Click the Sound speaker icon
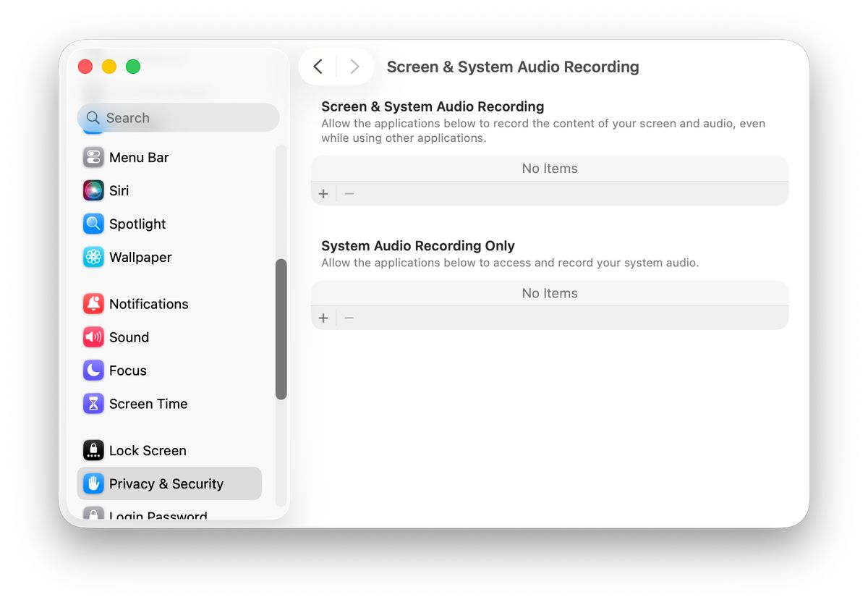 (93, 337)
